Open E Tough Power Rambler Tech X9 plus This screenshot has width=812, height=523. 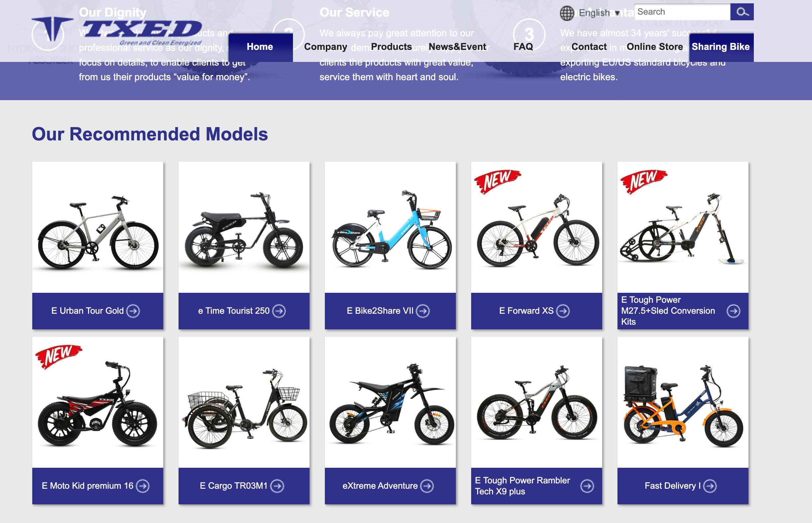(x=536, y=486)
